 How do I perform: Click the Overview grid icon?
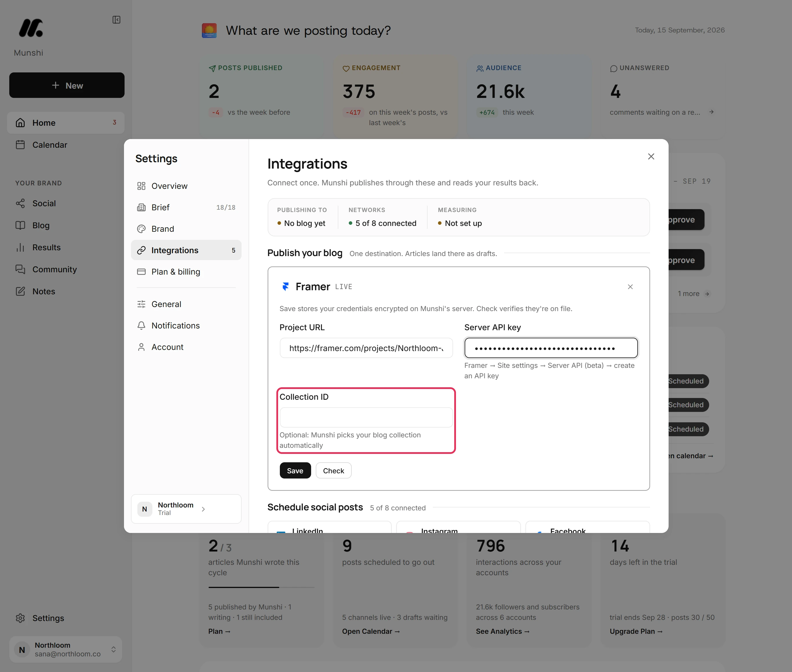click(141, 186)
